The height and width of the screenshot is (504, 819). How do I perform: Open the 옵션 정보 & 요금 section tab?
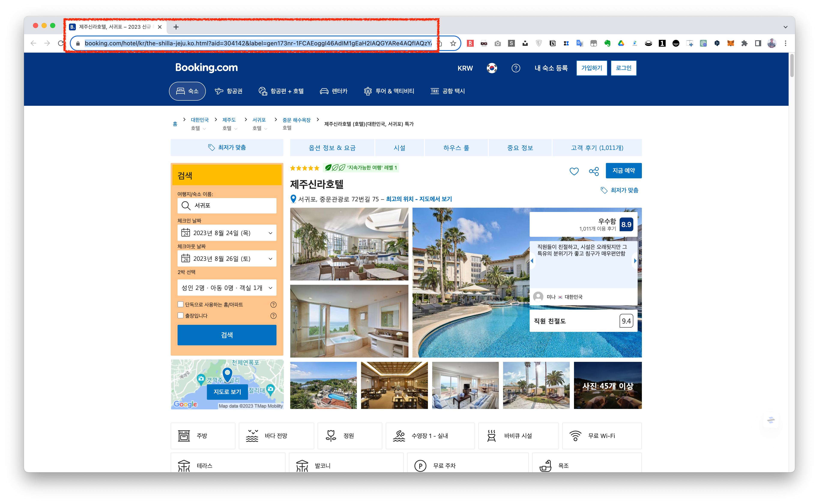coord(332,148)
